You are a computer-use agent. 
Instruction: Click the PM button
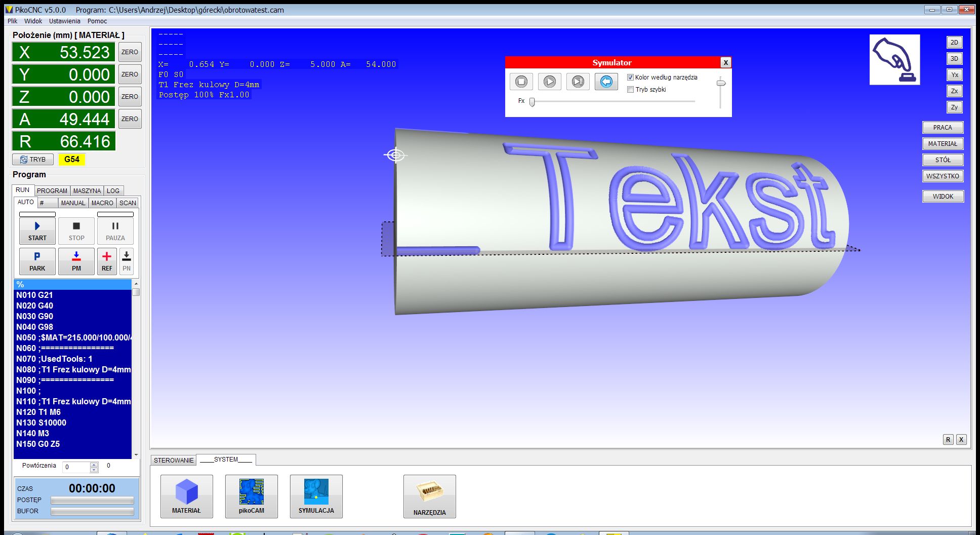point(76,261)
